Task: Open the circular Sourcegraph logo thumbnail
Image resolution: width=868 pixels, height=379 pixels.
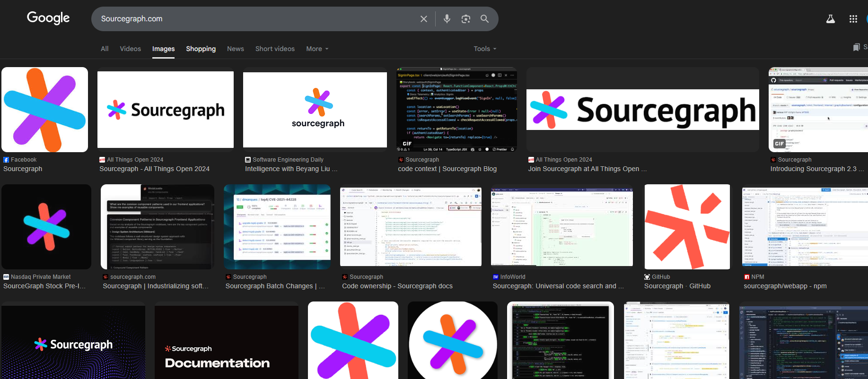Action: (x=453, y=340)
